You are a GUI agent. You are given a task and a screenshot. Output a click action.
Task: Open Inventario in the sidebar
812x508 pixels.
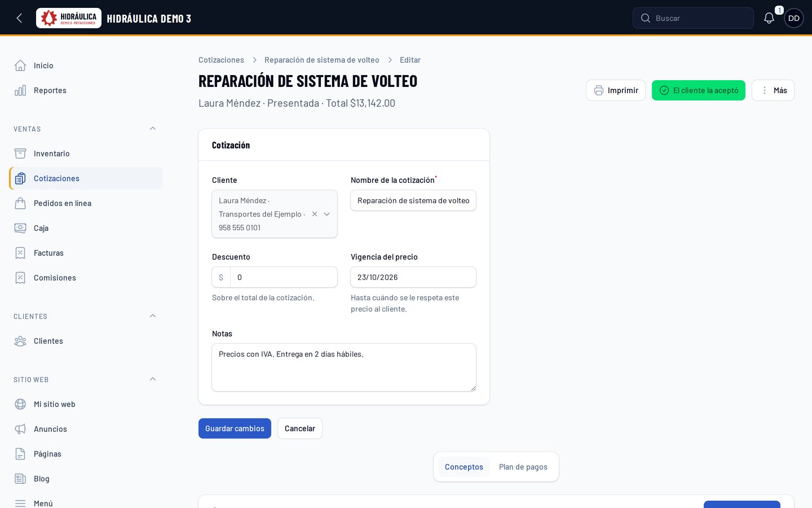pos(86,154)
